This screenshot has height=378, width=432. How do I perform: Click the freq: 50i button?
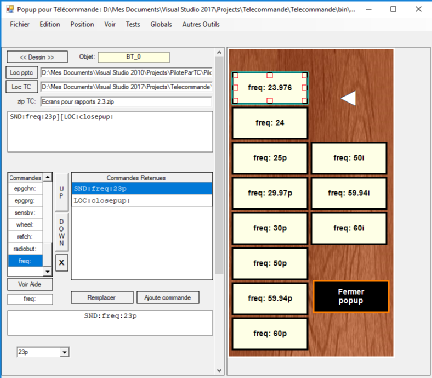[349, 158]
